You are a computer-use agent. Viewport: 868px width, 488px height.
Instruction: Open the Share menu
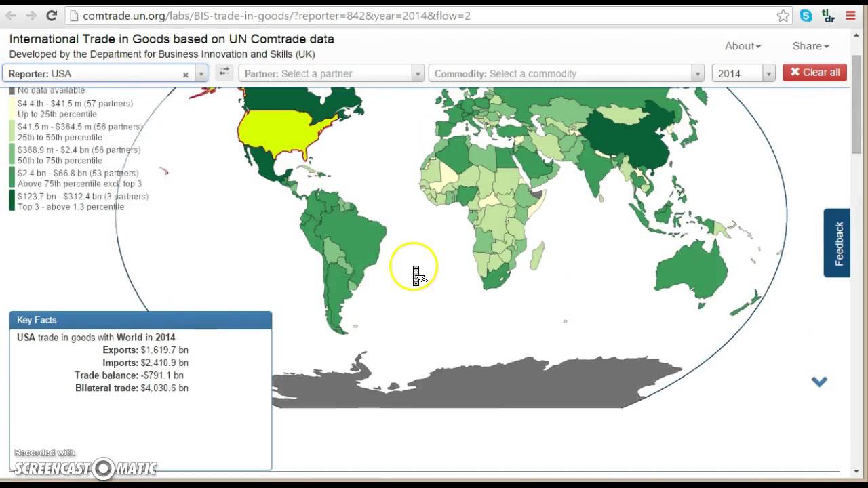point(811,46)
